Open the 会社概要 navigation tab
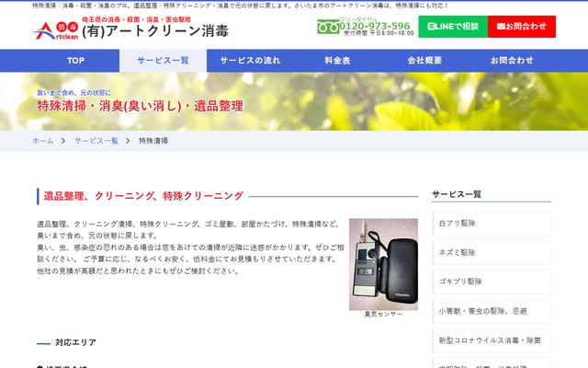 (424, 61)
